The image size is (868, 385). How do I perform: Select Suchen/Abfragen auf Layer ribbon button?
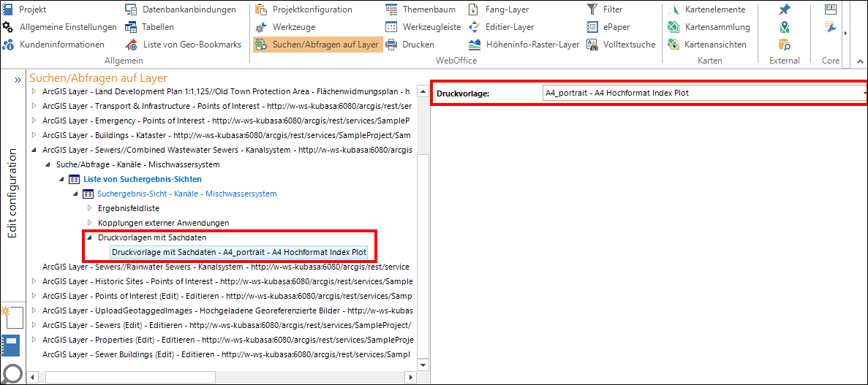coord(317,45)
